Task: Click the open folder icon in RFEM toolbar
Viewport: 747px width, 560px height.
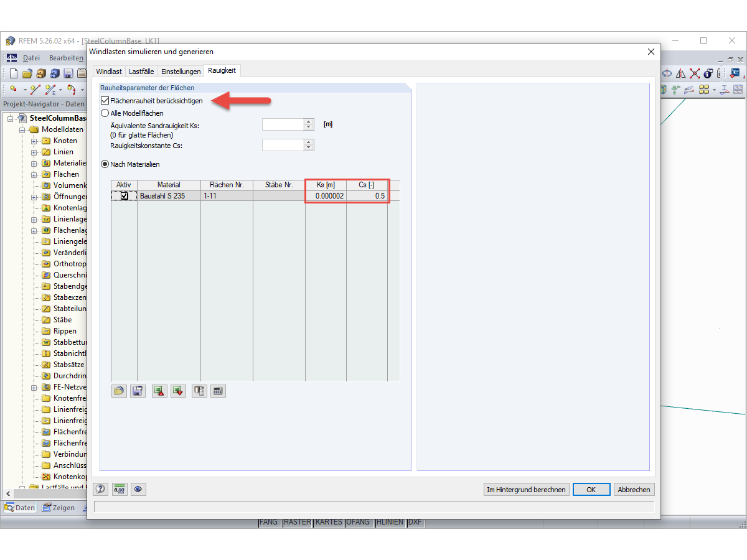Action: (x=27, y=73)
